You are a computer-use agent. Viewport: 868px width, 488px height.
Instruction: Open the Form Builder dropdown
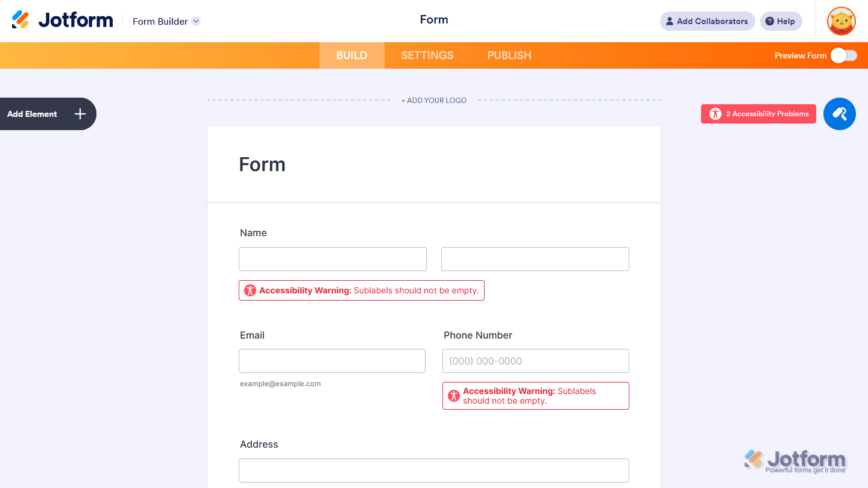[195, 21]
